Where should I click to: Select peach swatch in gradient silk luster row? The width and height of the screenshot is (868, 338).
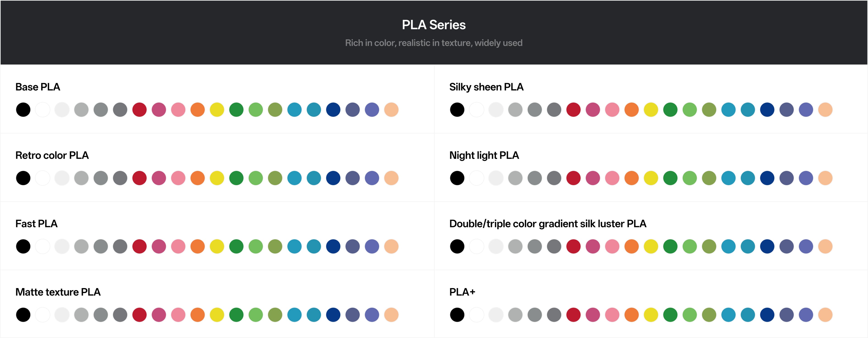coord(825,246)
